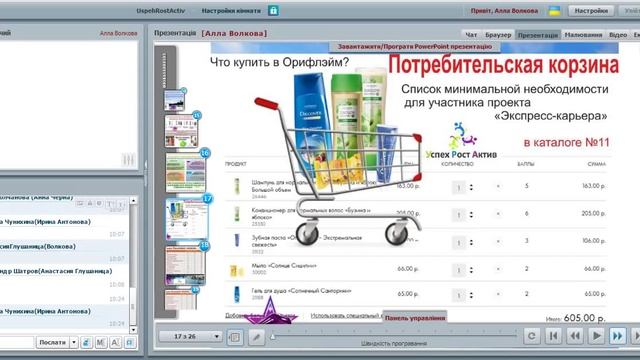Jump to the first slide
Viewport: 640px width, 360px height.
(553, 336)
